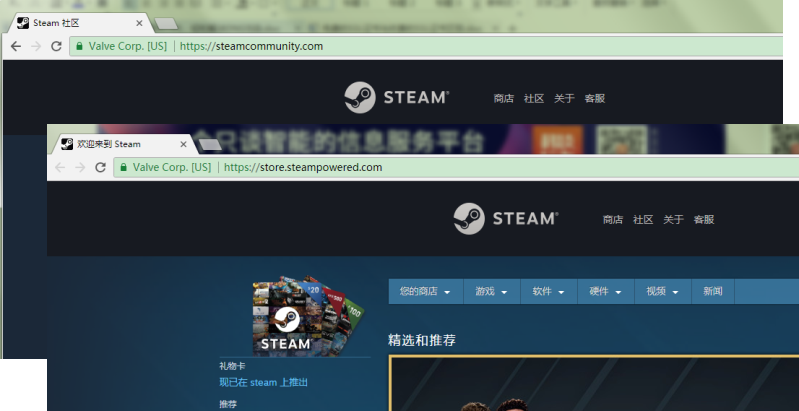Open a new tab beside 欢迎来到 Steam tab
Screen dimensions: 799x411
point(210,145)
